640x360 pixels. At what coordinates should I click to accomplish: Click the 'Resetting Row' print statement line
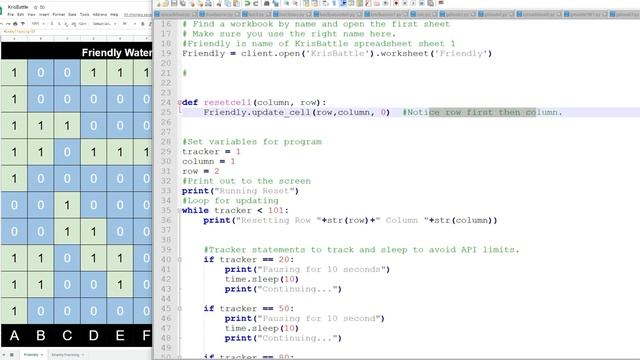(x=351, y=220)
